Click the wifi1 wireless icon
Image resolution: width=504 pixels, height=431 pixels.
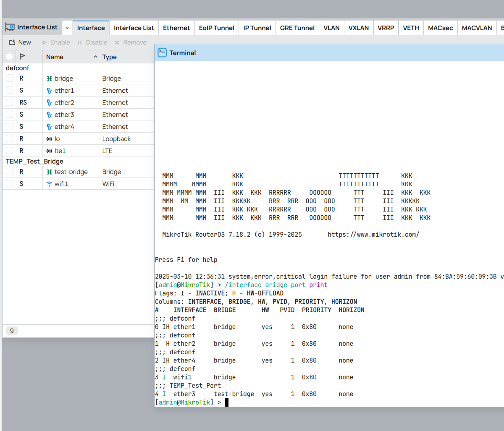(x=49, y=184)
